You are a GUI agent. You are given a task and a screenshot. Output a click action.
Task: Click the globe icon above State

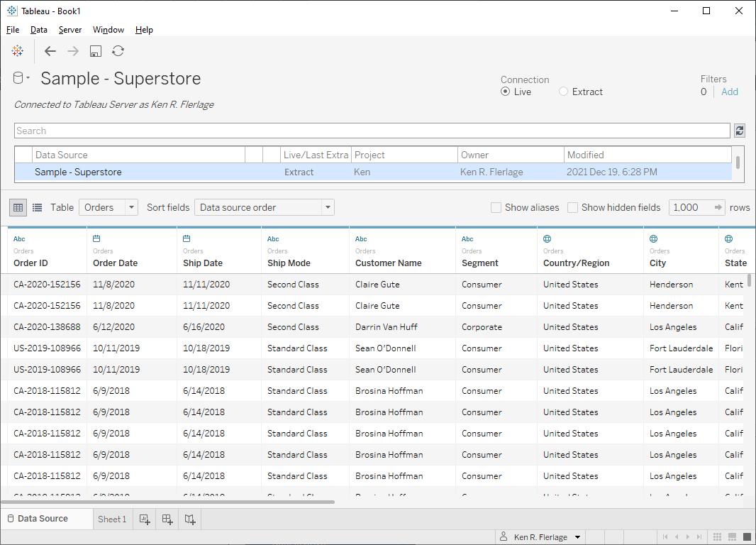[x=728, y=238]
